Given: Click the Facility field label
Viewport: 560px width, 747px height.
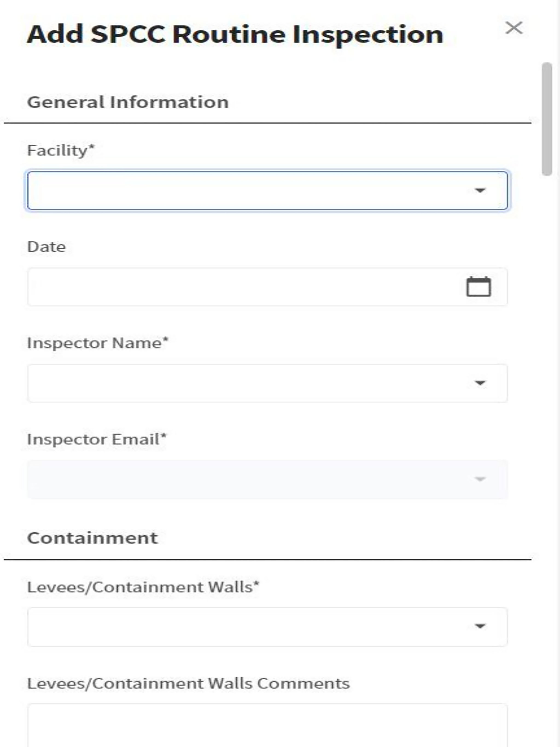Looking at the screenshot, I should pos(61,151).
